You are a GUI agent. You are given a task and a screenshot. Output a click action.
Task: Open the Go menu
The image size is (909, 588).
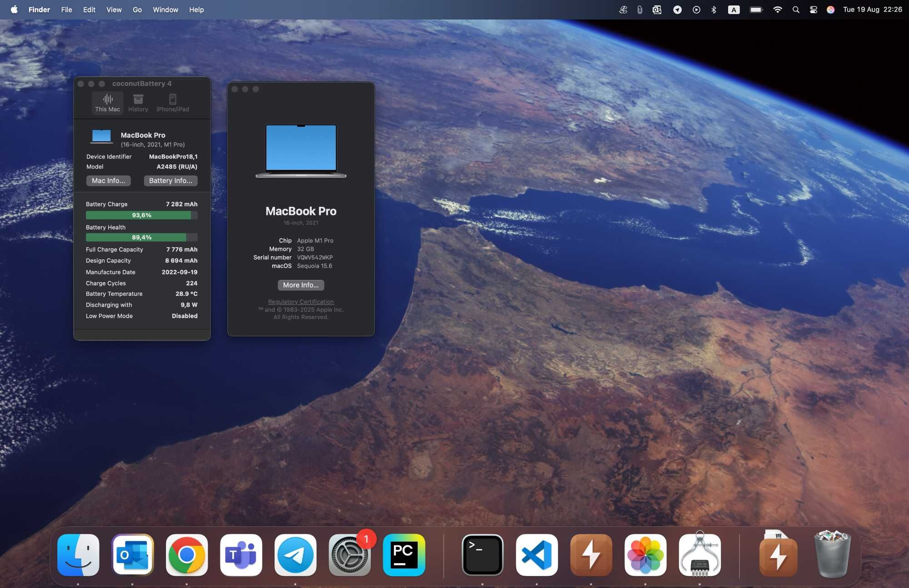click(137, 10)
